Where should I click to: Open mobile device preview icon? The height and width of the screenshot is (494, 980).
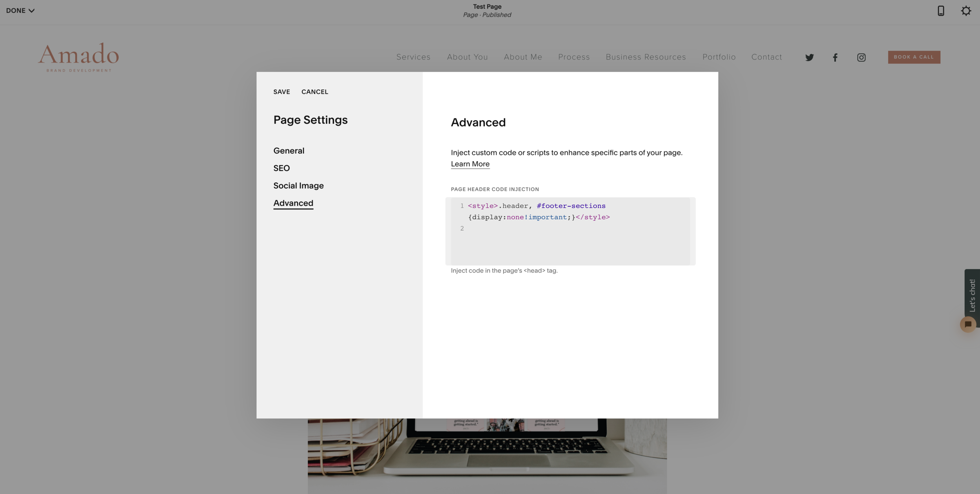tap(940, 11)
